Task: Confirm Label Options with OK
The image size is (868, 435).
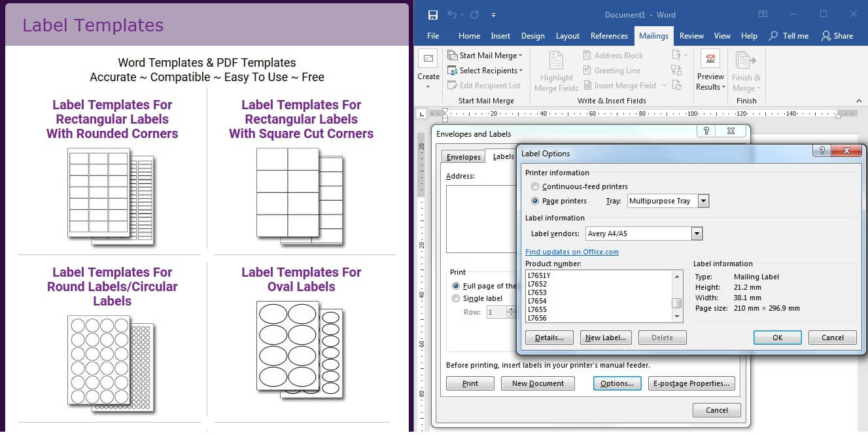Action: click(778, 338)
